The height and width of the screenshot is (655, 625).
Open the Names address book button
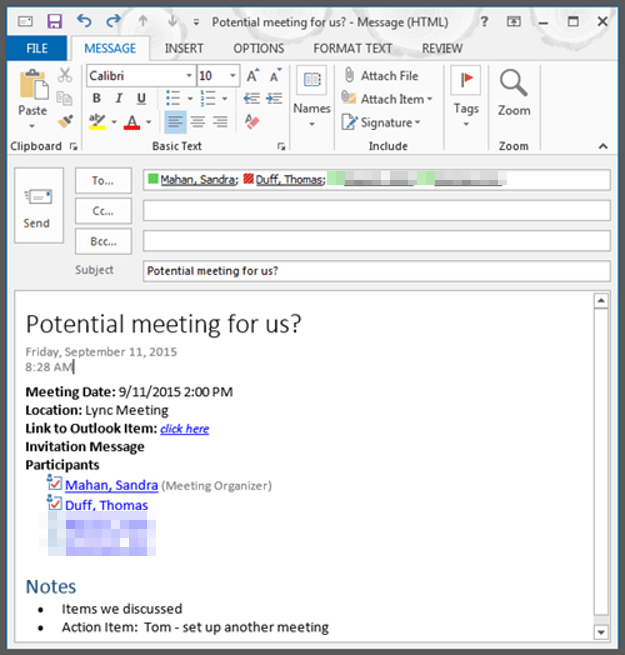coord(312,97)
